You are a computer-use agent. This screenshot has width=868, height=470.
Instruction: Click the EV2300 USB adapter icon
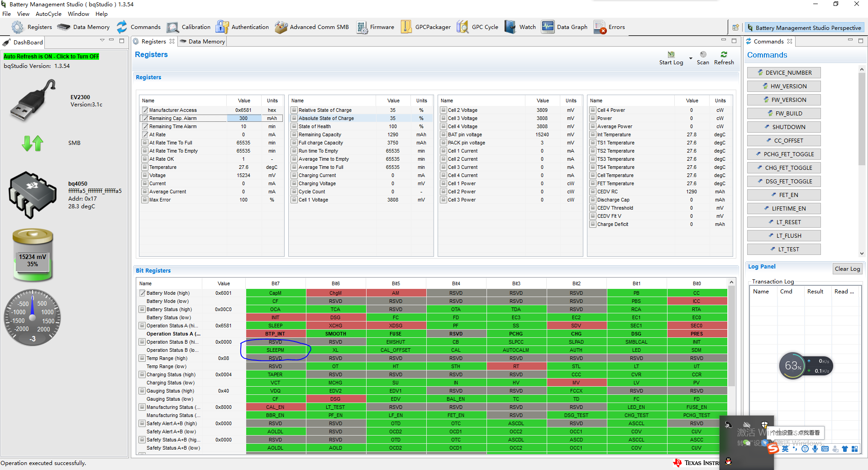point(33,101)
